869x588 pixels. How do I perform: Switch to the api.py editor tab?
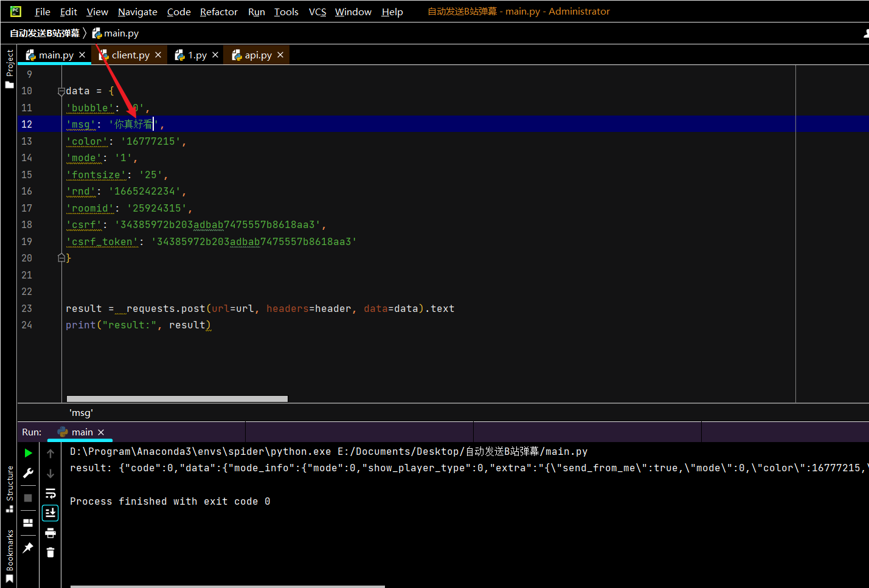tap(258, 55)
